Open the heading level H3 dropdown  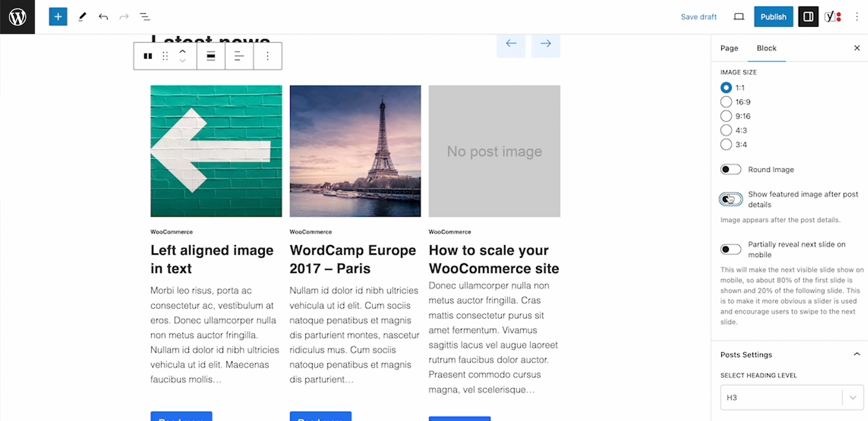click(792, 397)
